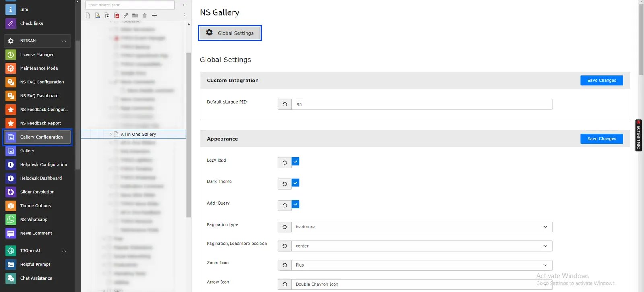The height and width of the screenshot is (292, 644).
Task: Click backend user section page icon
Action: 97,16
